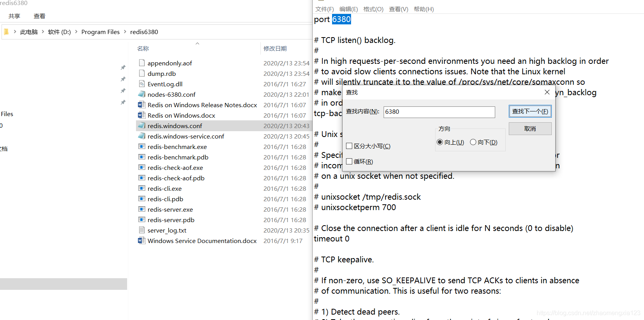Click the Windows Service Documentation.docx icon
The width and height of the screenshot is (644, 320).
[x=142, y=240]
